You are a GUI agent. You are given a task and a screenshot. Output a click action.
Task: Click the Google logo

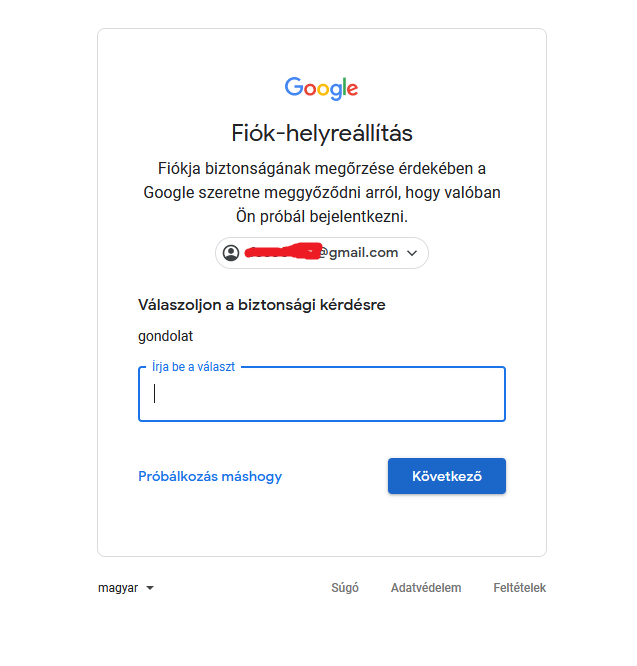(x=321, y=88)
